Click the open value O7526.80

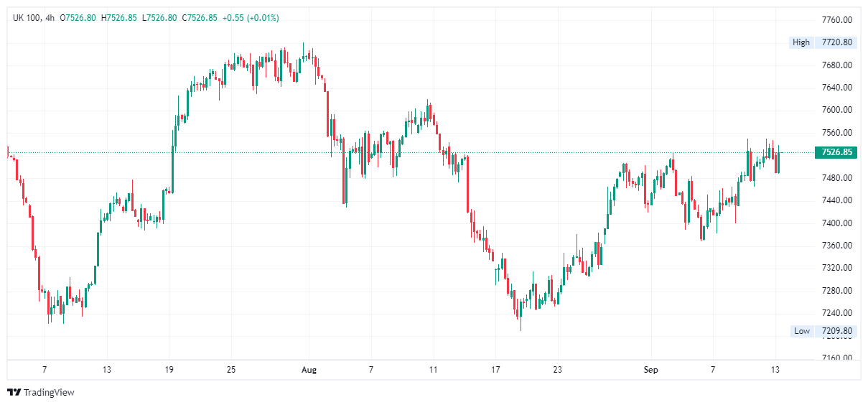click(x=79, y=17)
